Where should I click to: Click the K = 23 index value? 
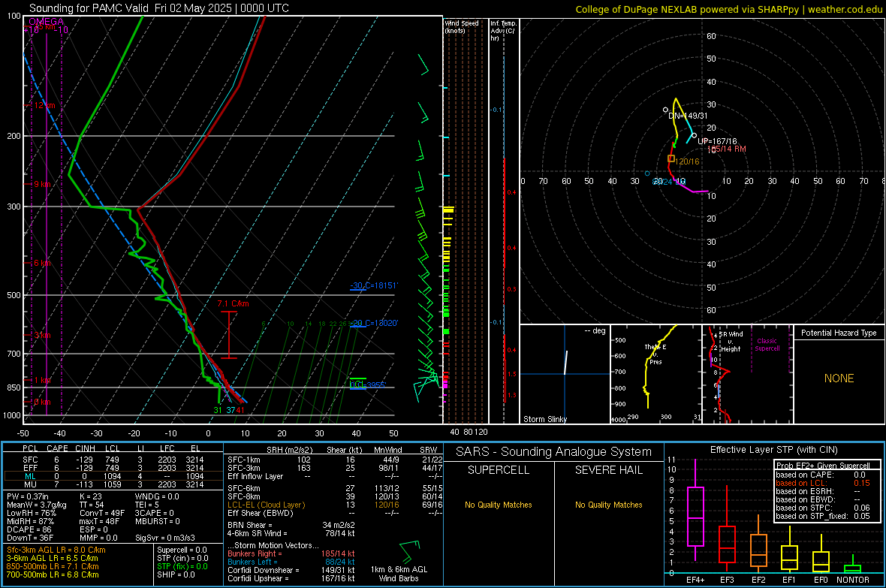tap(90, 496)
